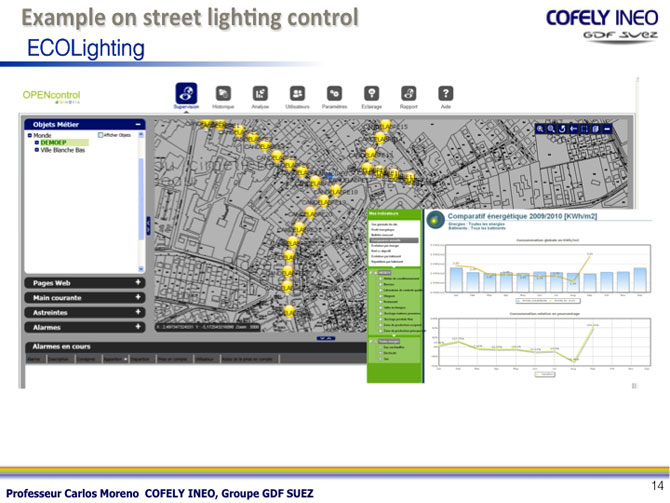Expand the Astreintes panel

[x=138, y=312]
